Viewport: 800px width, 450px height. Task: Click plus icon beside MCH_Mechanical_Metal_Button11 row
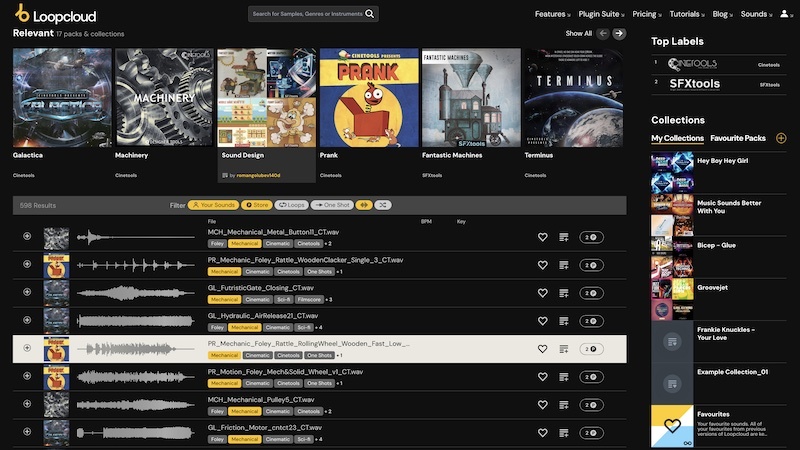point(27,236)
